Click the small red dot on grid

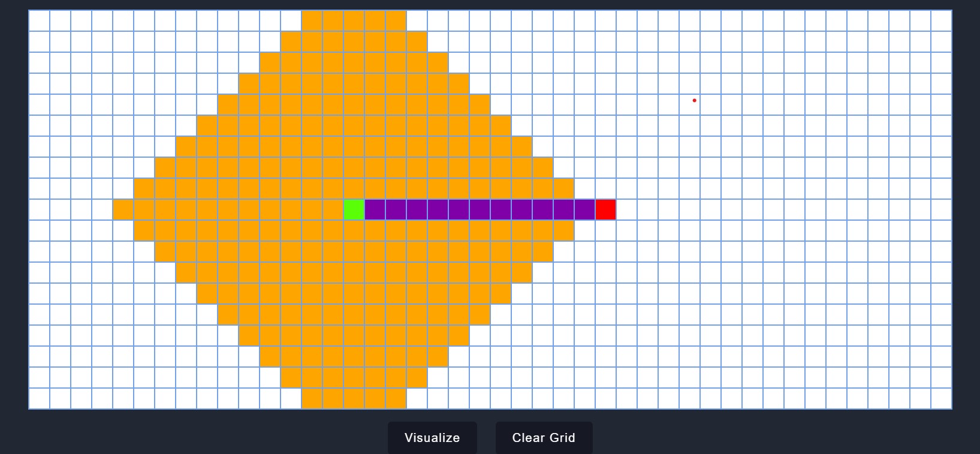694,100
